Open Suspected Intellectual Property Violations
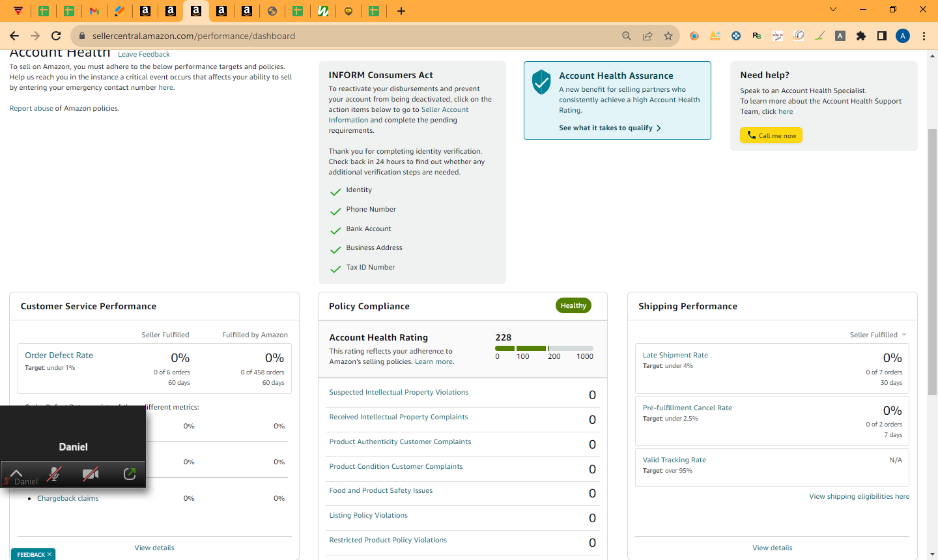The height and width of the screenshot is (560, 938). pos(399,392)
